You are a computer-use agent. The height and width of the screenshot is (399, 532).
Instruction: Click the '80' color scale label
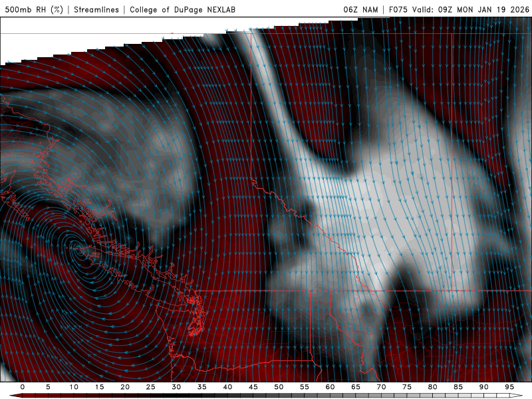coord(433,387)
